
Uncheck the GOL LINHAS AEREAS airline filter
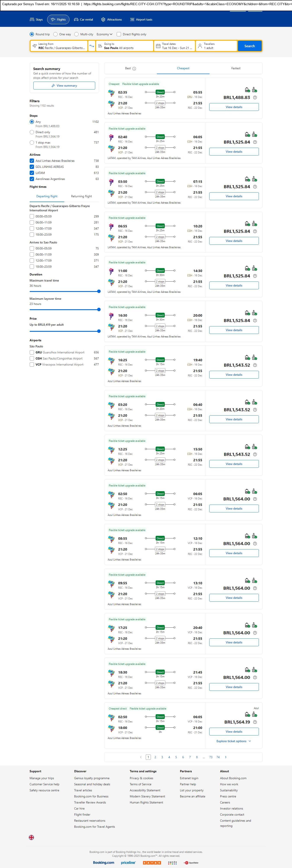pos(32,167)
